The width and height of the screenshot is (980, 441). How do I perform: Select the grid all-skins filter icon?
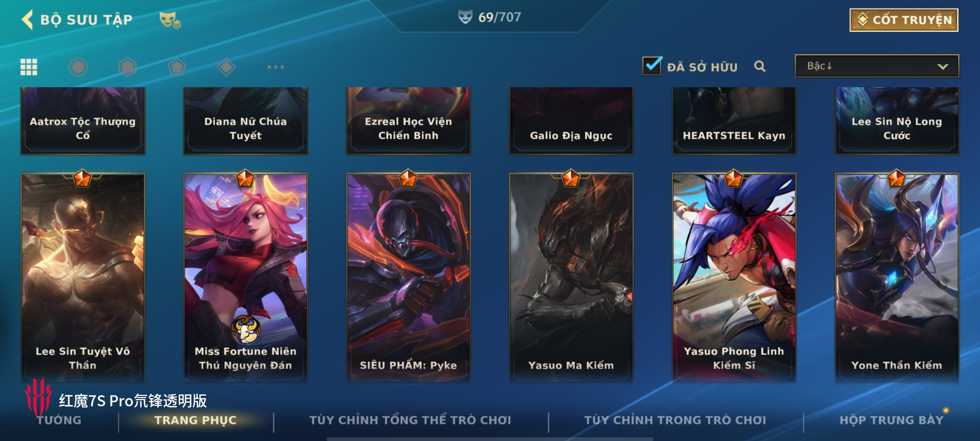pyautogui.click(x=29, y=67)
